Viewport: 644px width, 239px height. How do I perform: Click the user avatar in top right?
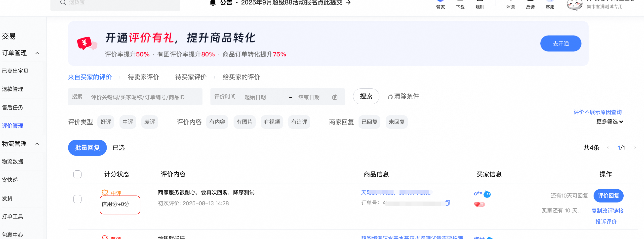click(x=574, y=5)
